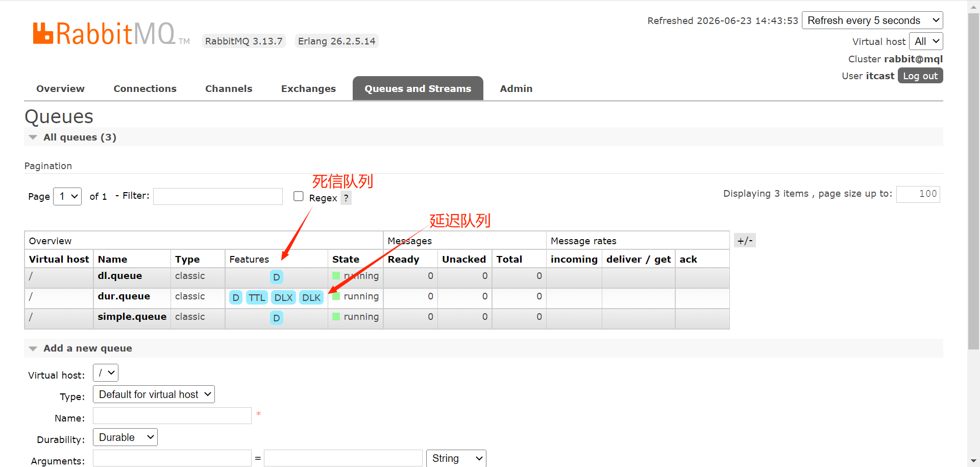This screenshot has width=980, height=467.
Task: Open the Durability dropdown
Action: pos(125,437)
